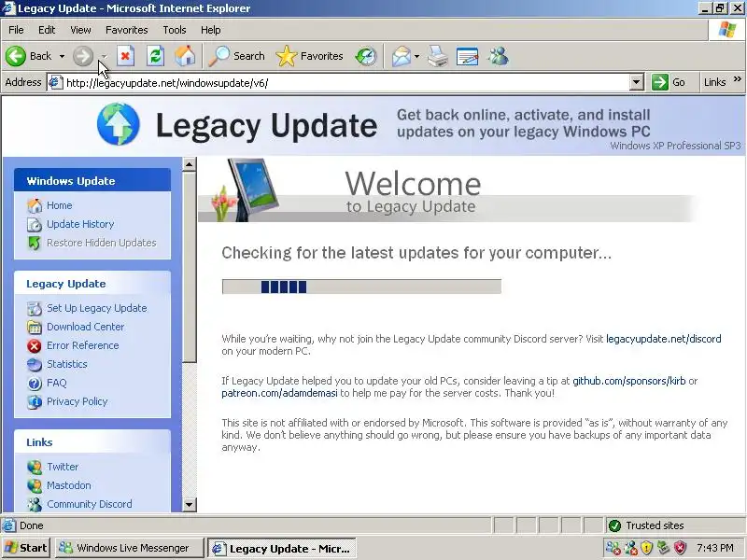Click the sidebar vertical scrollbar thumb
The width and height of the screenshot is (747, 560).
click(x=190, y=268)
